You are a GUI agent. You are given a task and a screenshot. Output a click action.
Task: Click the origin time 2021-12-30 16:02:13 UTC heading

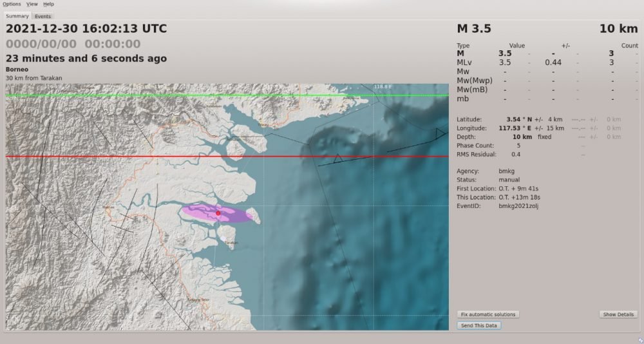[x=86, y=28]
